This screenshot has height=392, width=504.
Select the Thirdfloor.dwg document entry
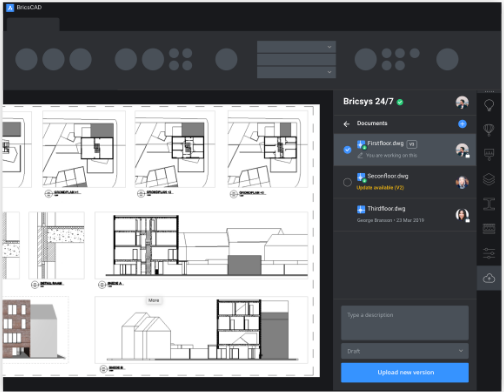pos(405,215)
